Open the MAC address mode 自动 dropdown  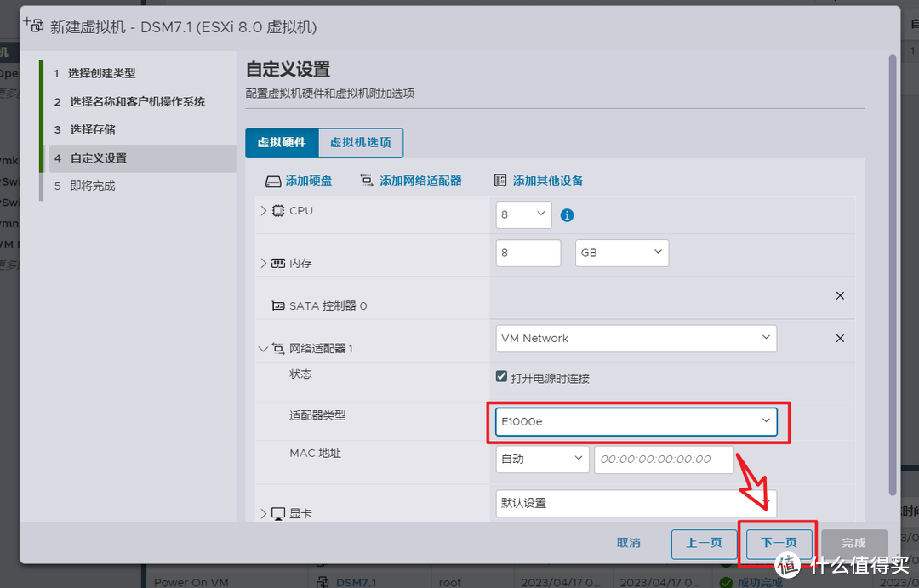[542, 459]
